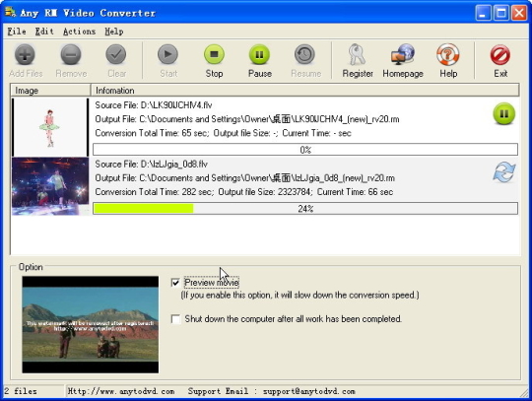Click the 0% progress bar
532x401 pixels.
305,150
